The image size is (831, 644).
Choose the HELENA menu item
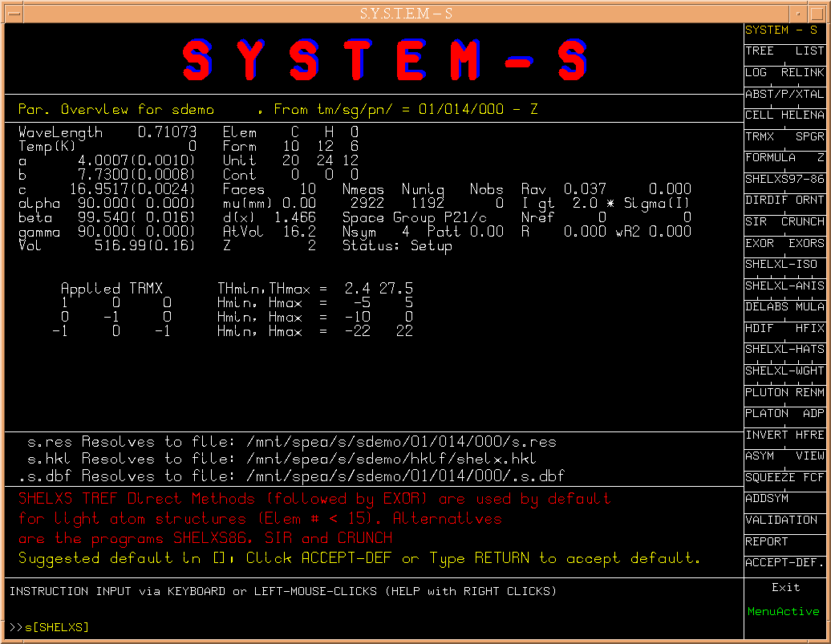802,115
